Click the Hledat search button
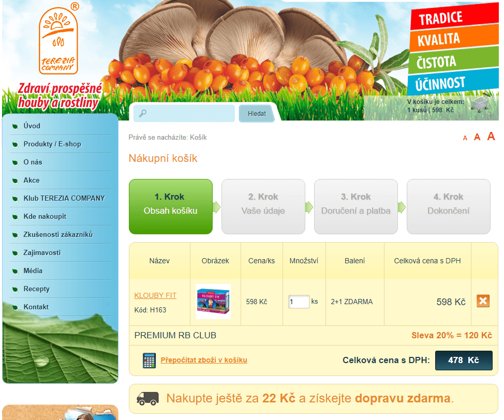The width and height of the screenshot is (504, 420). point(257,113)
